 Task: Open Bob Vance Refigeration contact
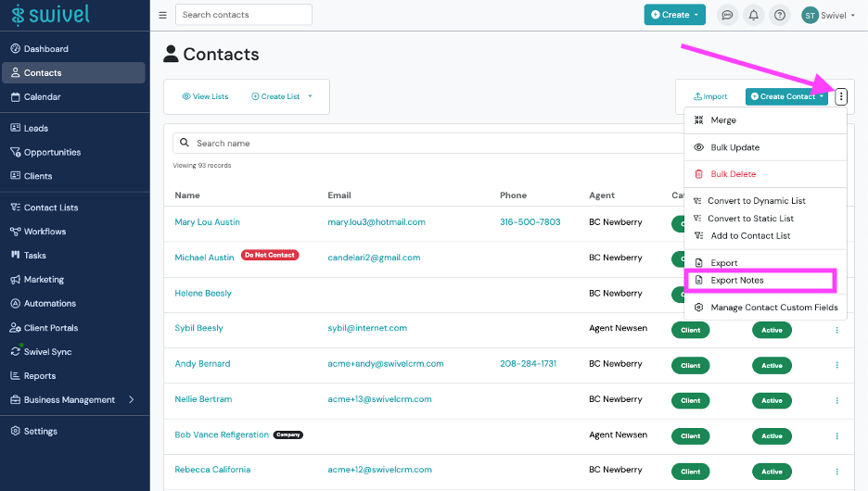[x=222, y=434]
